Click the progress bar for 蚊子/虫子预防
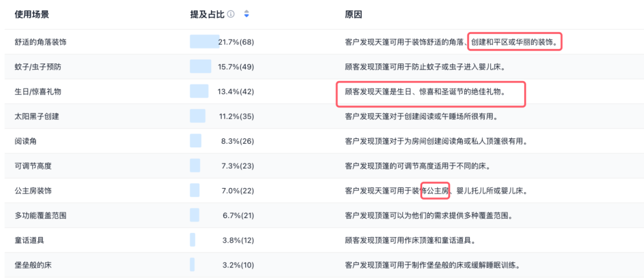This screenshot has width=644, height=280. (x=200, y=66)
